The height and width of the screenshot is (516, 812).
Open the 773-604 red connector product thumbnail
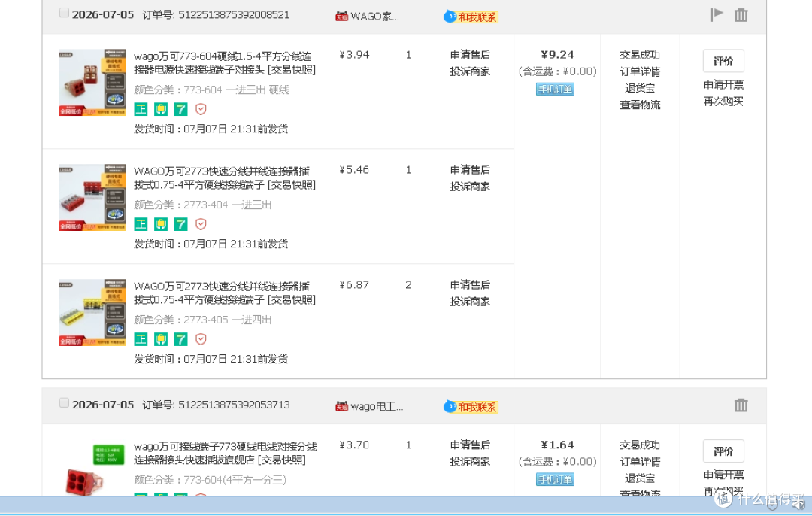coord(92,83)
